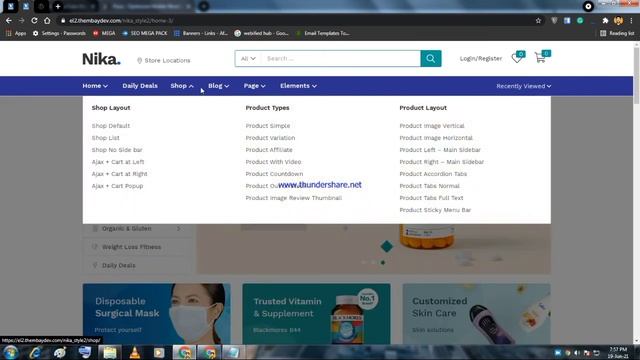Switch to first Chrome taskbar window

(184, 352)
